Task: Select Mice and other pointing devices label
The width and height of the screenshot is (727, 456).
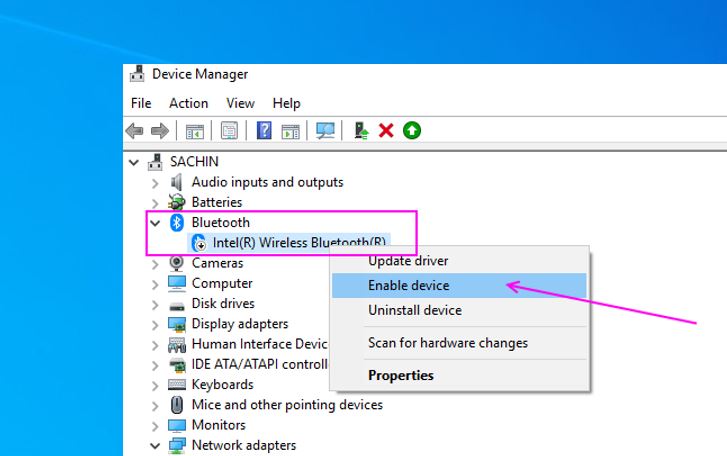Action: [287, 405]
